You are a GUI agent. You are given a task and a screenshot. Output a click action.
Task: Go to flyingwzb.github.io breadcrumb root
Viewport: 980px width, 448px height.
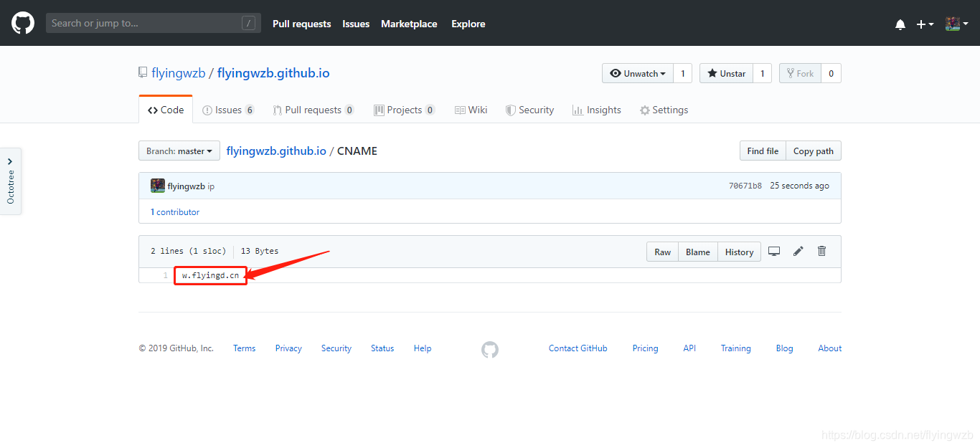pos(276,151)
